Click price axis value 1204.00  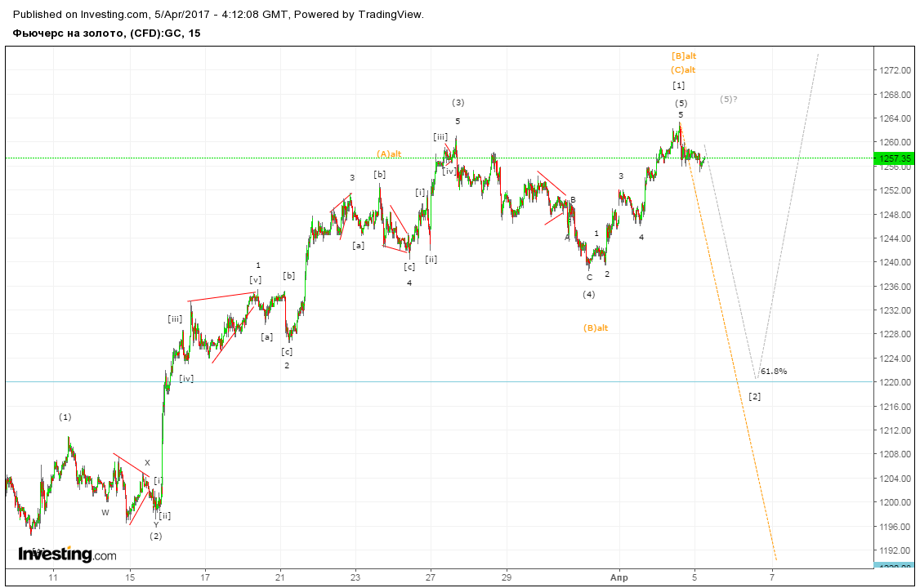click(x=894, y=479)
